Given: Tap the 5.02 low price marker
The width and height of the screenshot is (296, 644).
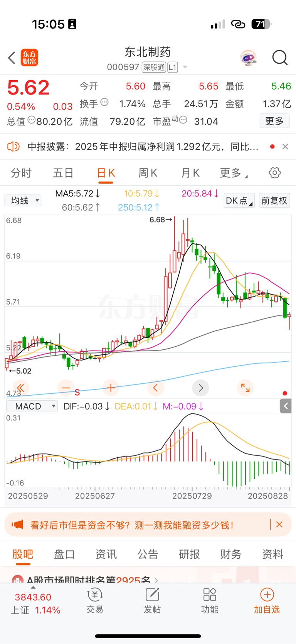Looking at the screenshot, I should [x=20, y=371].
